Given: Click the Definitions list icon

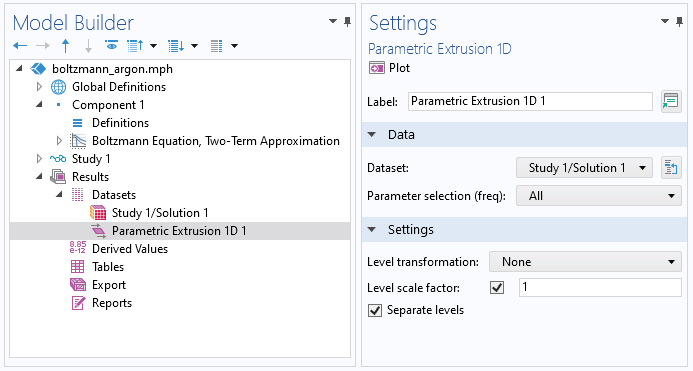Looking at the screenshot, I should (x=77, y=123).
